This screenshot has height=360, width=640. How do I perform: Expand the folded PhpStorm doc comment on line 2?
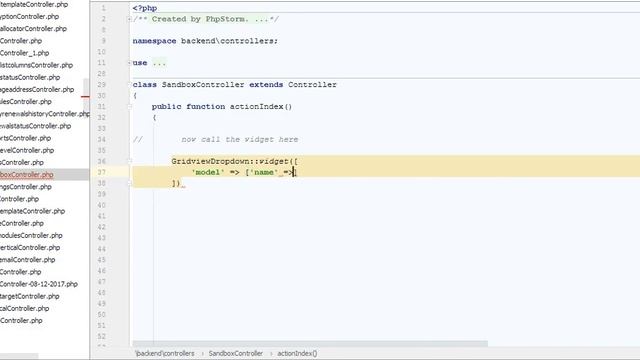[x=129, y=19]
